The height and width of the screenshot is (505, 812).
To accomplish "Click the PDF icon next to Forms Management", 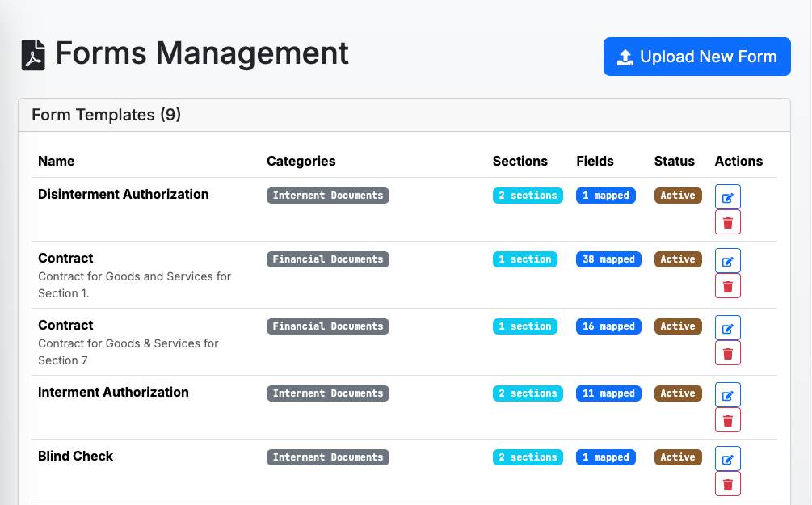I will [33, 54].
